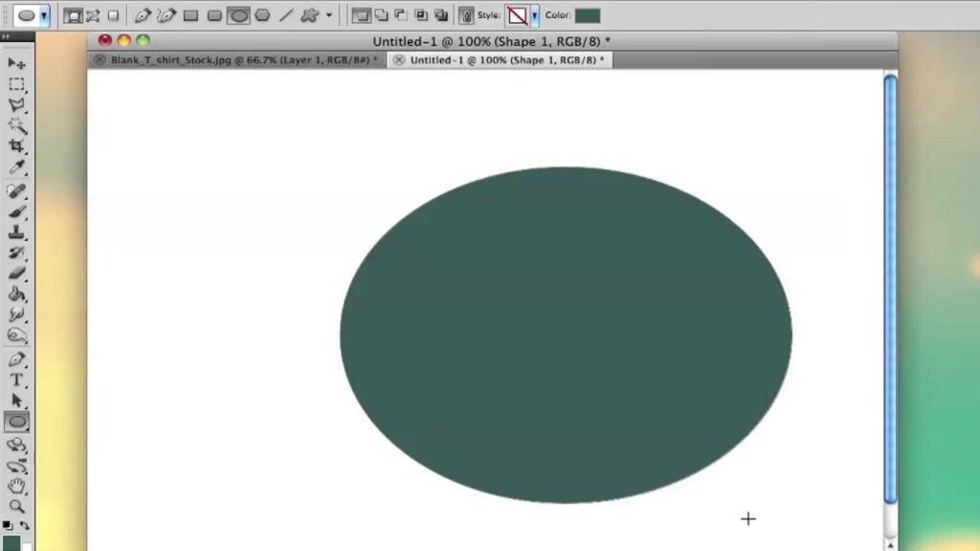Switch to Fill Pixels mode
The height and width of the screenshot is (551, 980).
click(113, 15)
